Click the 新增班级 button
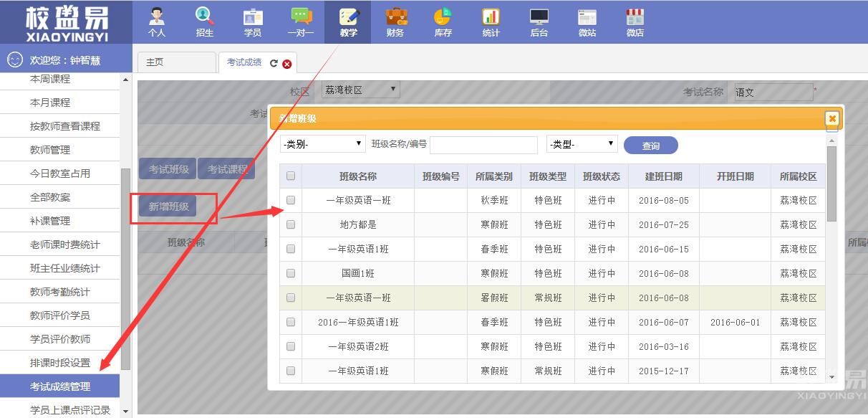 [169, 206]
